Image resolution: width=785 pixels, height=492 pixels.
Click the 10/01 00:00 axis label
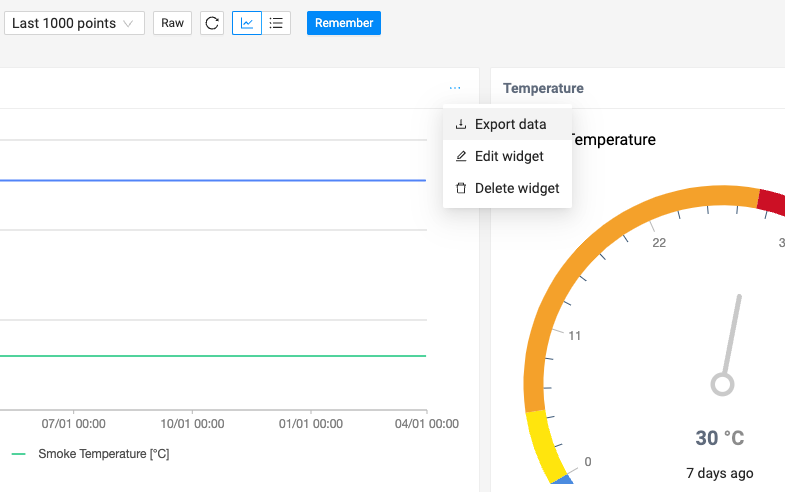pyautogui.click(x=192, y=424)
